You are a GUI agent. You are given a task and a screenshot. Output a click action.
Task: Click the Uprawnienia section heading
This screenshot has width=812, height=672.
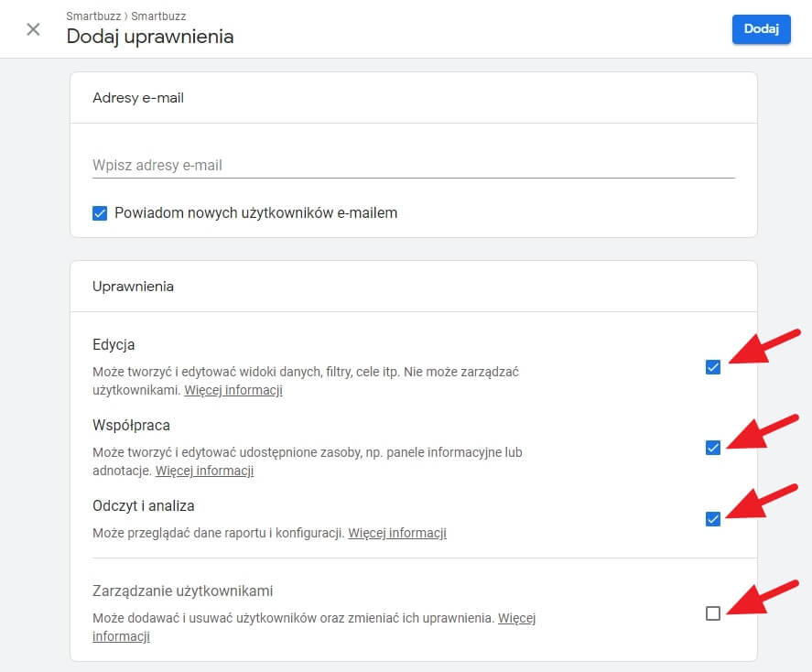(x=133, y=287)
